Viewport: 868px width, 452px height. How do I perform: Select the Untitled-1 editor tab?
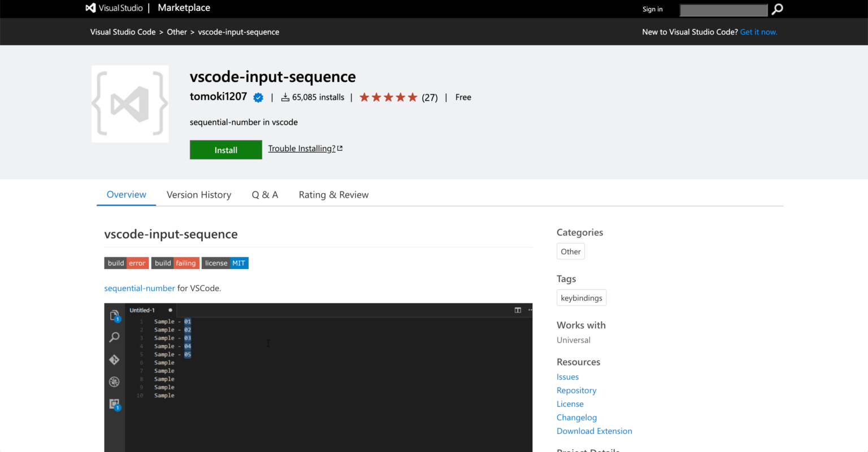142,310
